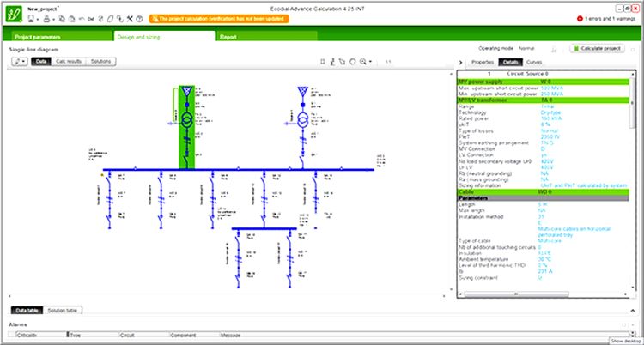This screenshot has height=345, width=644.
Task: Click the MV power supply header row
Action: pyautogui.click(x=544, y=82)
